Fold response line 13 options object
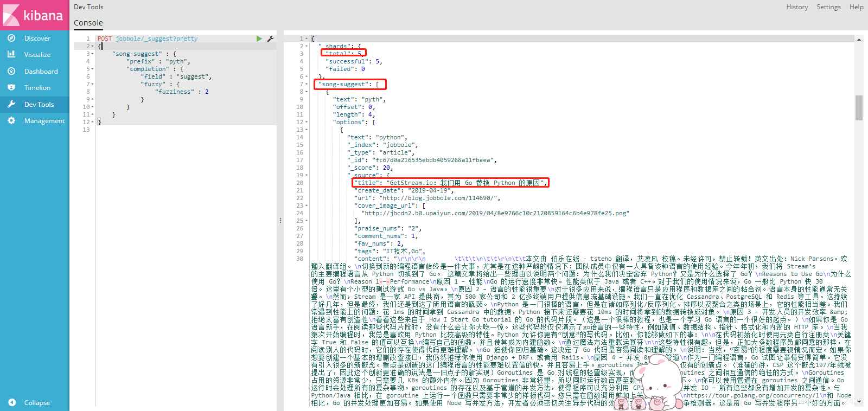The image size is (868, 411). [308, 130]
